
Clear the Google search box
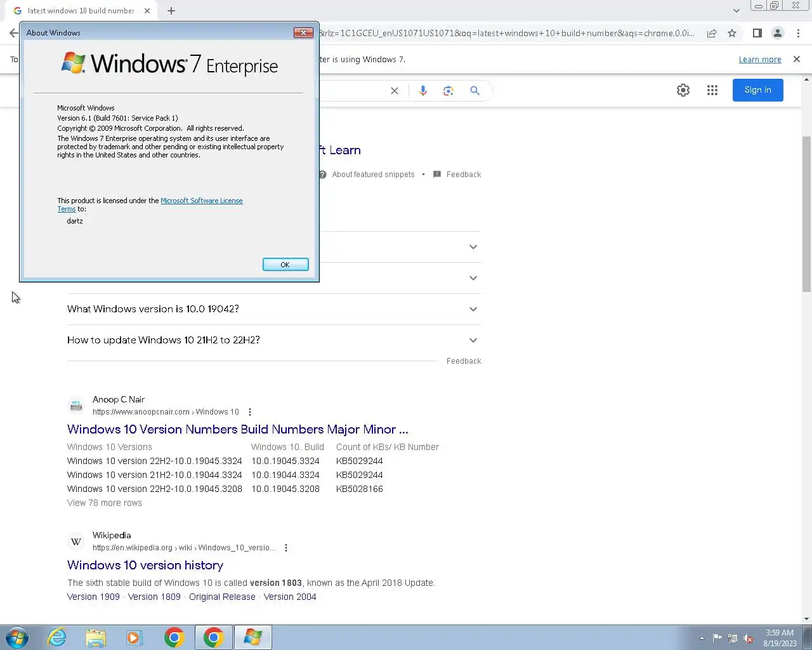[395, 91]
